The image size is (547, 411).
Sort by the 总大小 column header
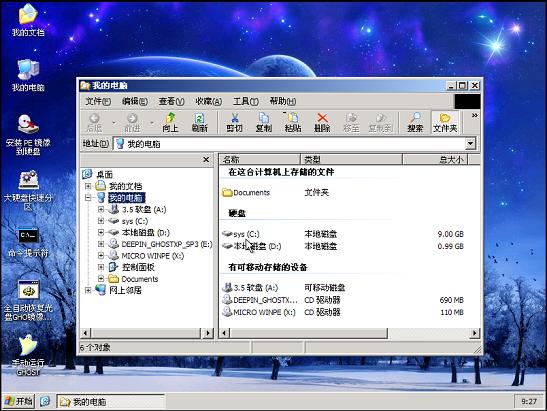pyautogui.click(x=435, y=159)
